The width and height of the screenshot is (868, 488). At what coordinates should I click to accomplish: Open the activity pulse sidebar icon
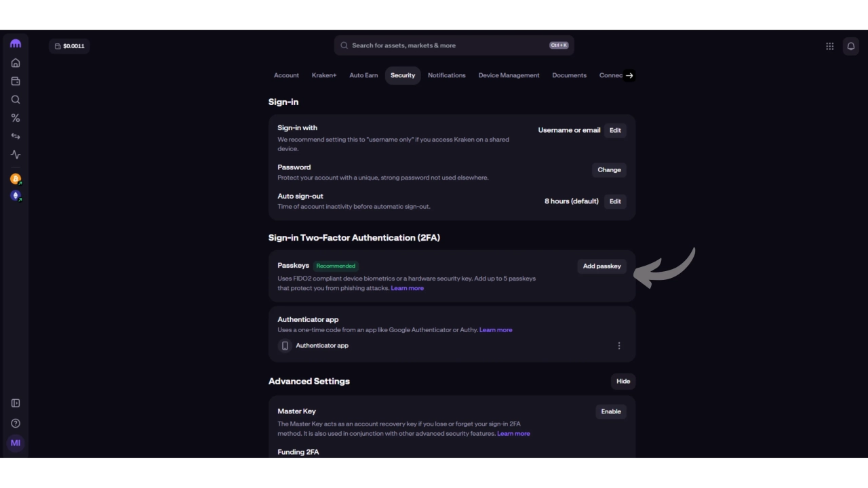click(16, 155)
